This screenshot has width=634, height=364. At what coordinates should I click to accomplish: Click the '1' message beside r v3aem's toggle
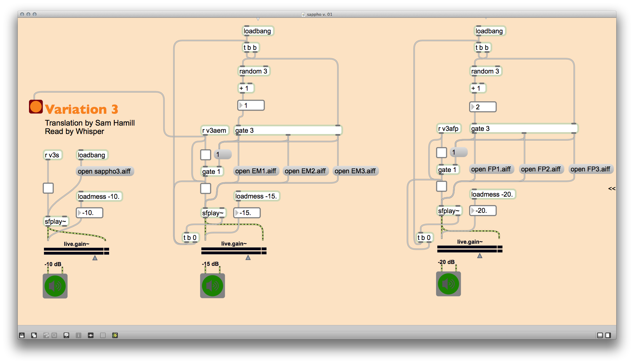coord(223,155)
